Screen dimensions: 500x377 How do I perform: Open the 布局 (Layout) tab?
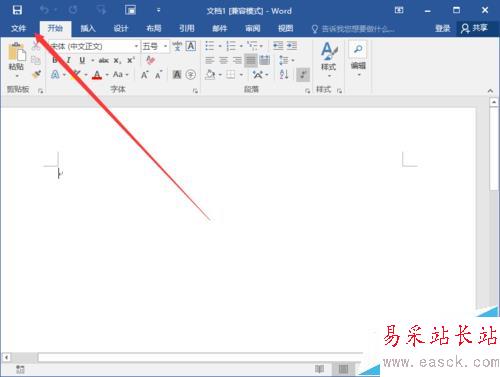click(x=154, y=28)
